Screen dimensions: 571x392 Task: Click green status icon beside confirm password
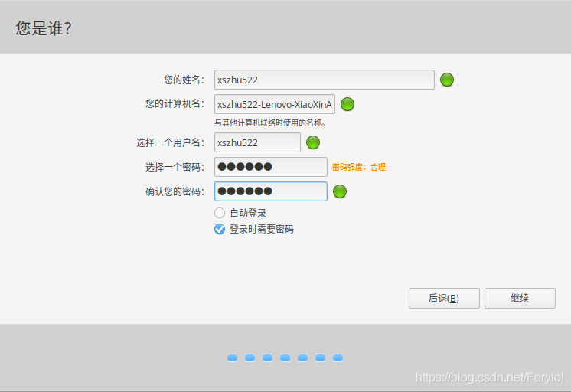[x=340, y=191]
